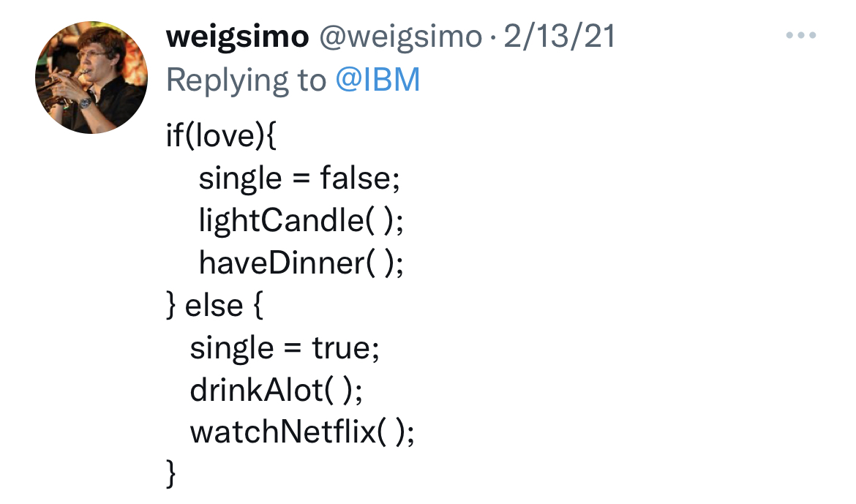Click weigsimo's profile picture
The height and width of the screenshot is (504, 856).
(91, 78)
